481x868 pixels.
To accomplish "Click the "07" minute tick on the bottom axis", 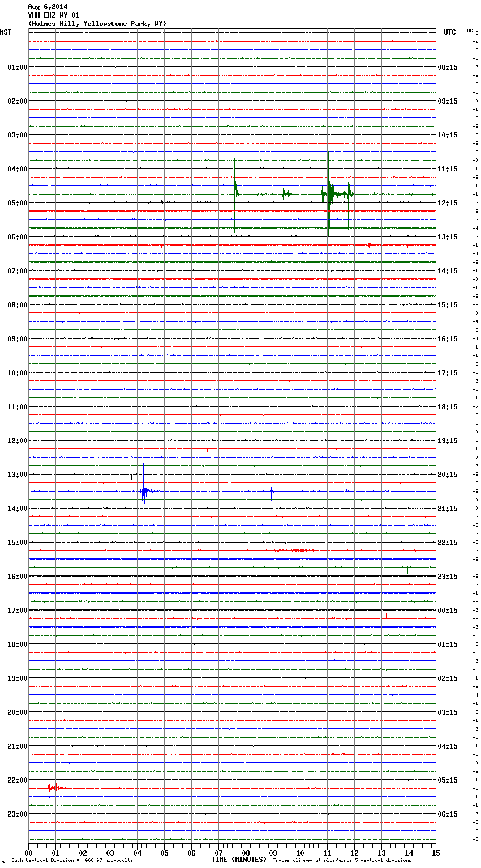I will coord(218,853).
